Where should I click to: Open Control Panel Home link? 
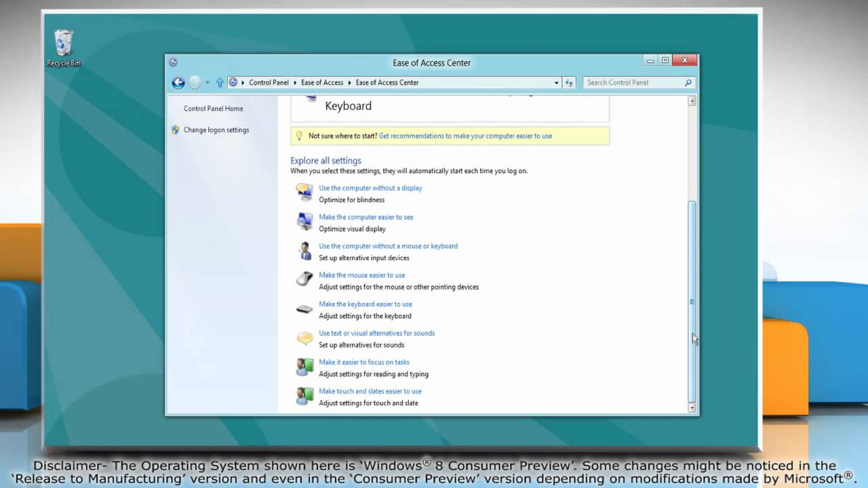[x=213, y=108]
